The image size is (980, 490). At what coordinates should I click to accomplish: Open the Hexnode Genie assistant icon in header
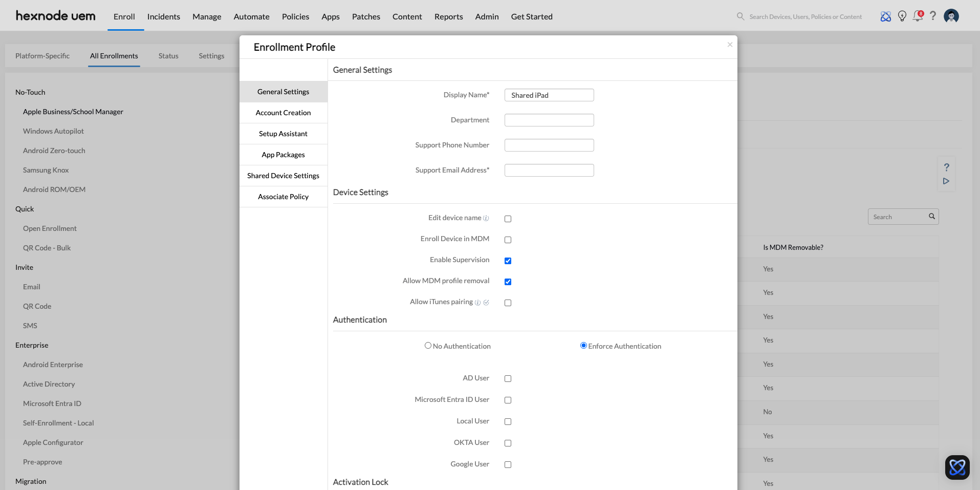coord(885,16)
